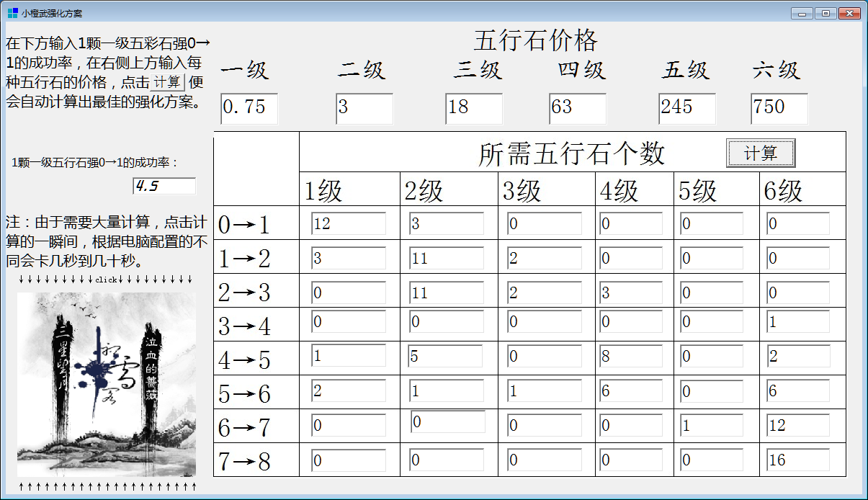
Task: Select the 三级 price field showing 18
Action: point(475,110)
